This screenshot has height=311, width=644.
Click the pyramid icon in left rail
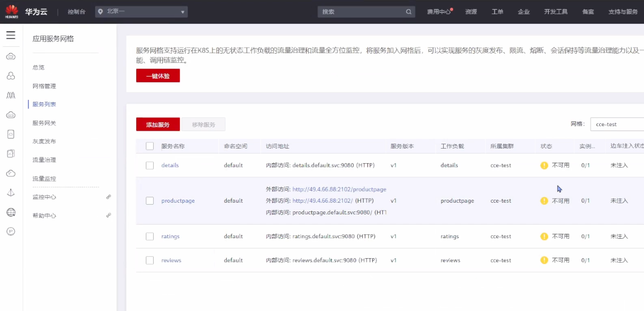[x=11, y=192]
